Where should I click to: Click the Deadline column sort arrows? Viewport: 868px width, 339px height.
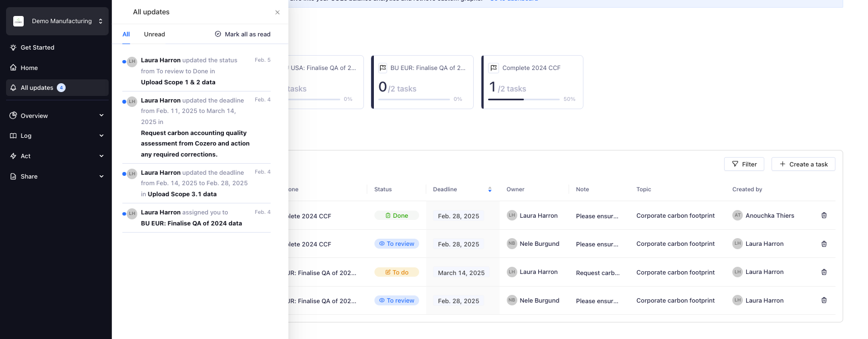tap(490, 190)
